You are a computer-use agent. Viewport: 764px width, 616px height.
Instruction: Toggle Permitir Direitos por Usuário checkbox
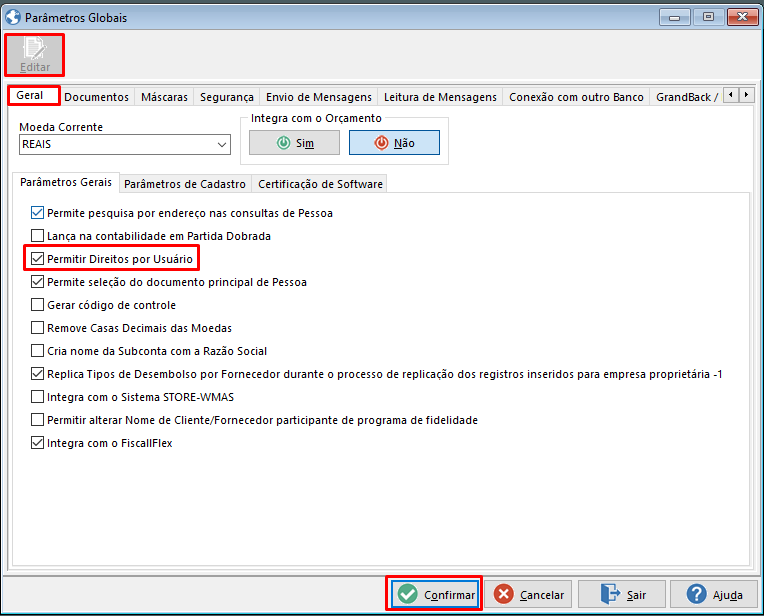tap(37, 259)
